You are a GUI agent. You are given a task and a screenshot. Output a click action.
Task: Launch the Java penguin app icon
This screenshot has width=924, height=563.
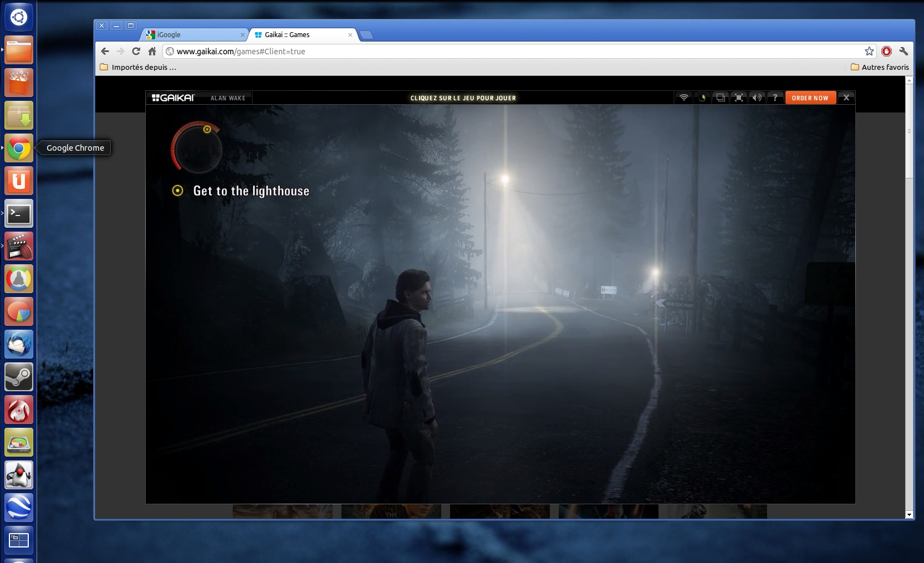click(x=19, y=475)
